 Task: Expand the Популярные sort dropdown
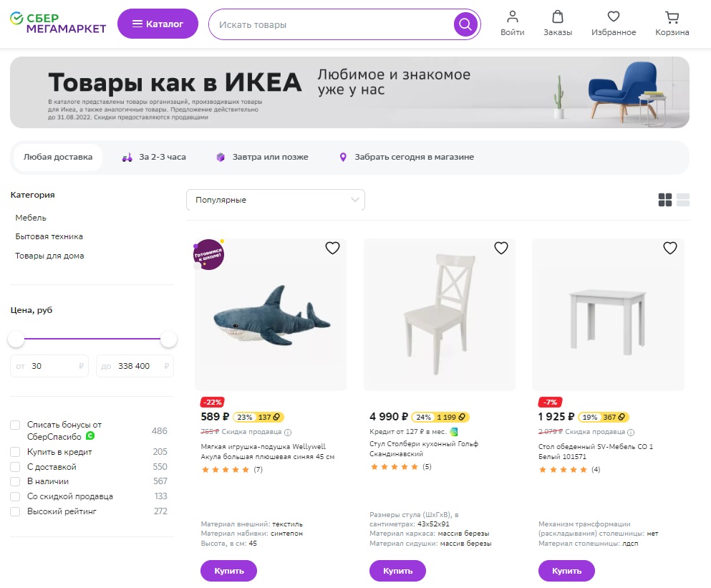coord(275,200)
